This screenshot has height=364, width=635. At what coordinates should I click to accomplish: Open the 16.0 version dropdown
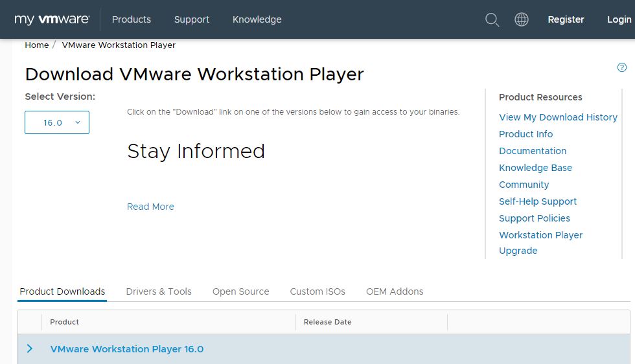57,122
